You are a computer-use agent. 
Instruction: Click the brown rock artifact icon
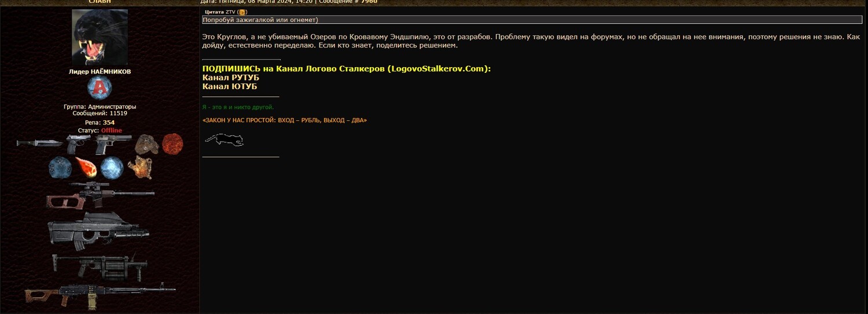click(147, 144)
